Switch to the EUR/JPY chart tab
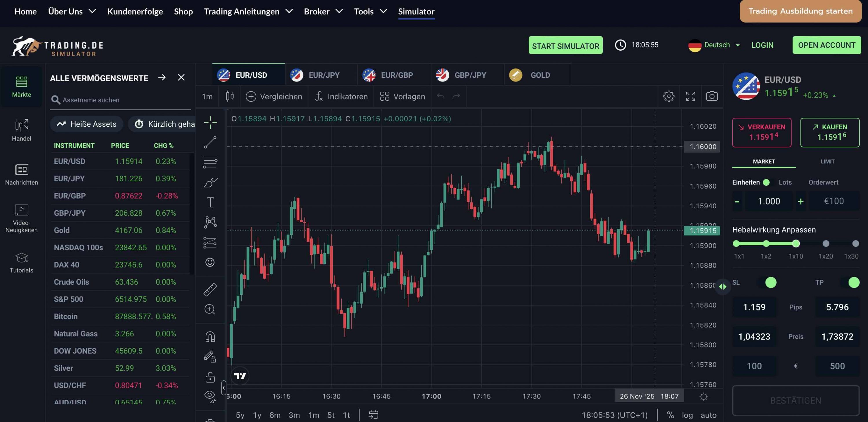Screen dimensions: 868x422 pos(321,75)
